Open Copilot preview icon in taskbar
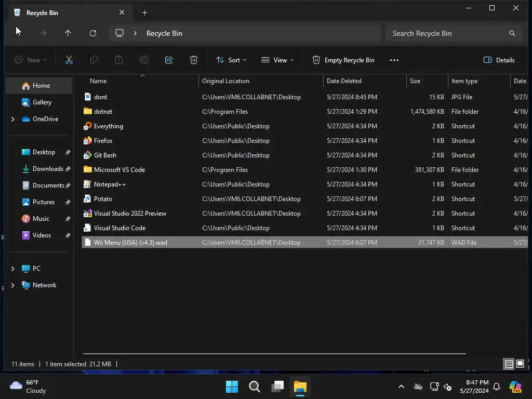Viewport: 532px width, 399px height. click(x=515, y=387)
